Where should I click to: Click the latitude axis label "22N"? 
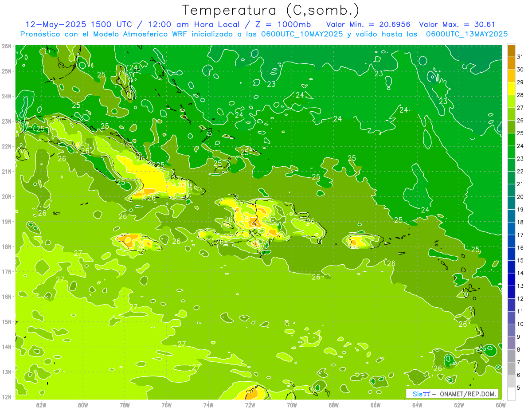point(7,146)
